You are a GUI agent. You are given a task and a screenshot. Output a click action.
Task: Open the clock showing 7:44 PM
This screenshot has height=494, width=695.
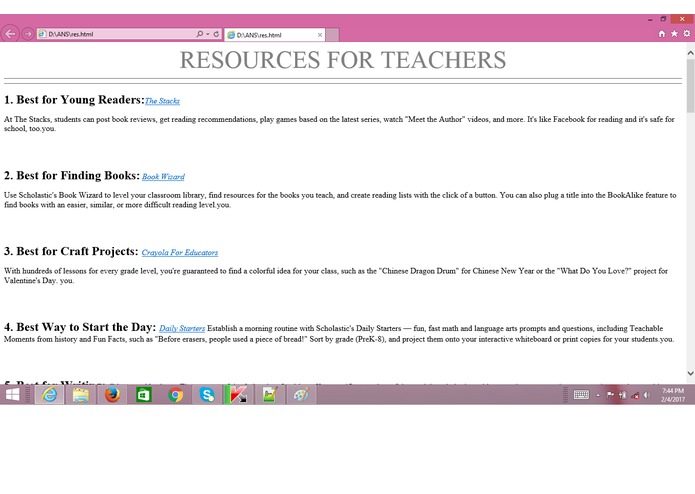pos(673,395)
